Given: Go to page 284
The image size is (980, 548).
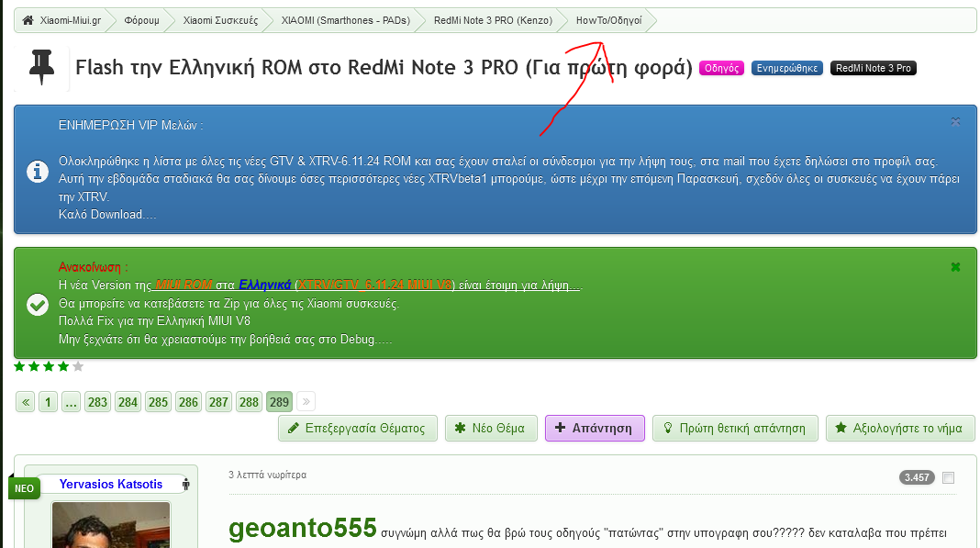Looking at the screenshot, I should [128, 402].
